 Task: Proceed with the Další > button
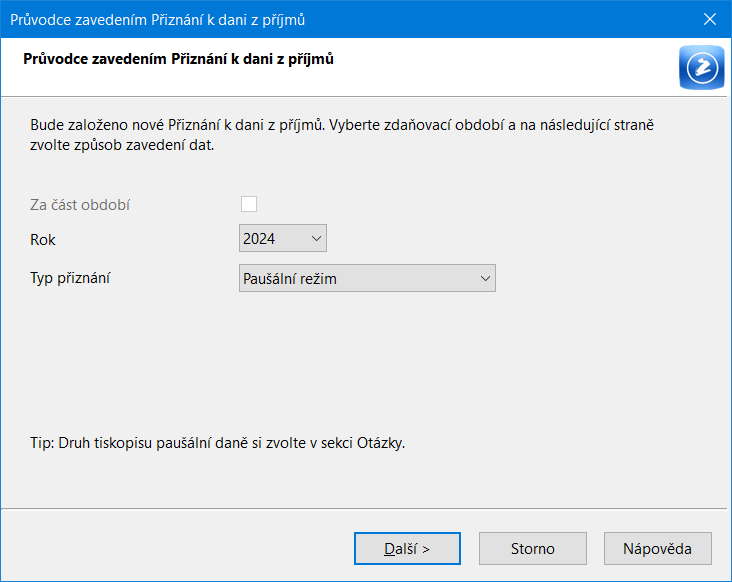pyautogui.click(x=407, y=548)
